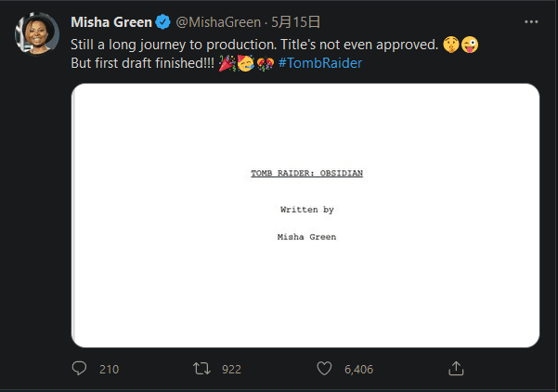The width and height of the screenshot is (558, 392).
Task: Retweet the post using the arrows icon
Action: tap(201, 369)
